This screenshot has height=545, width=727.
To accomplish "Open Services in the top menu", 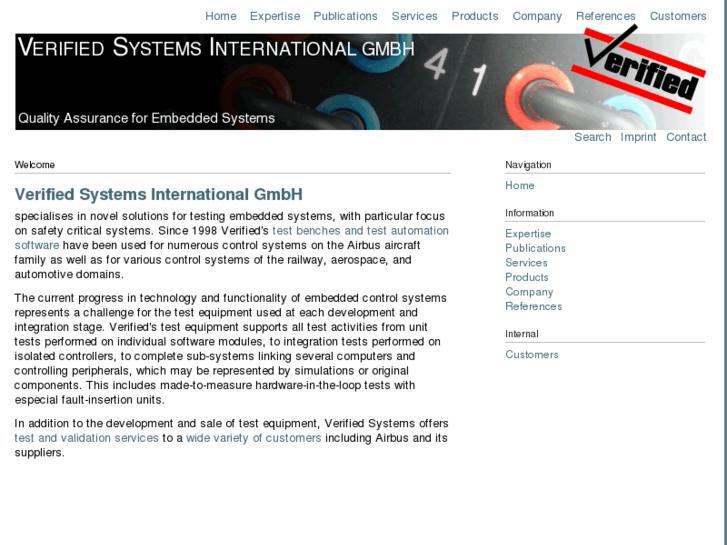I will [x=415, y=16].
